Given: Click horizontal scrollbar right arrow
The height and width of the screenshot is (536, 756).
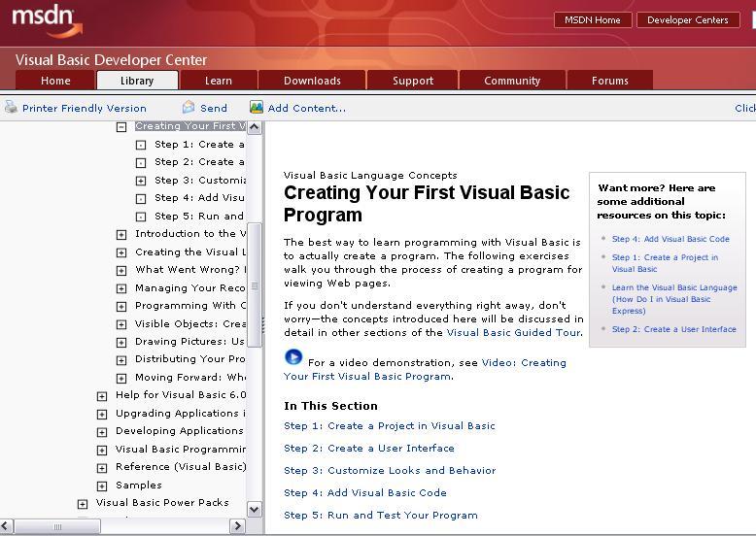Looking at the screenshot, I should pyautogui.click(x=237, y=526).
